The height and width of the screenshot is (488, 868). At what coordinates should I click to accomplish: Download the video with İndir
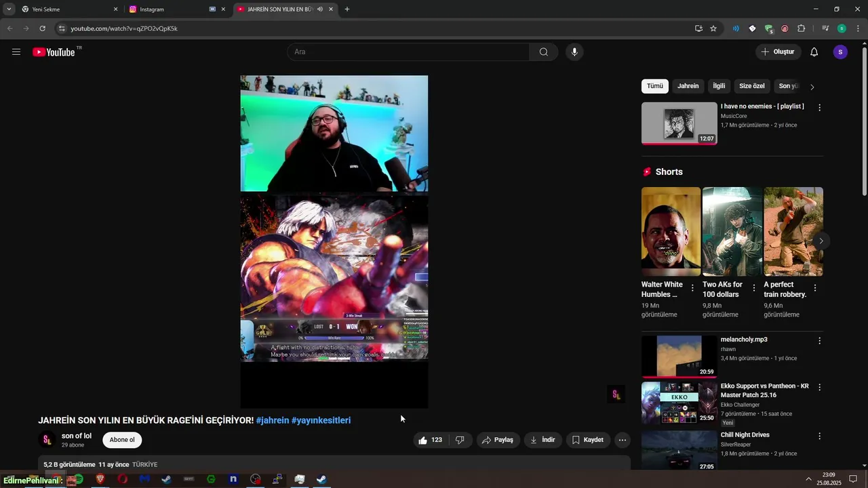coord(542,440)
